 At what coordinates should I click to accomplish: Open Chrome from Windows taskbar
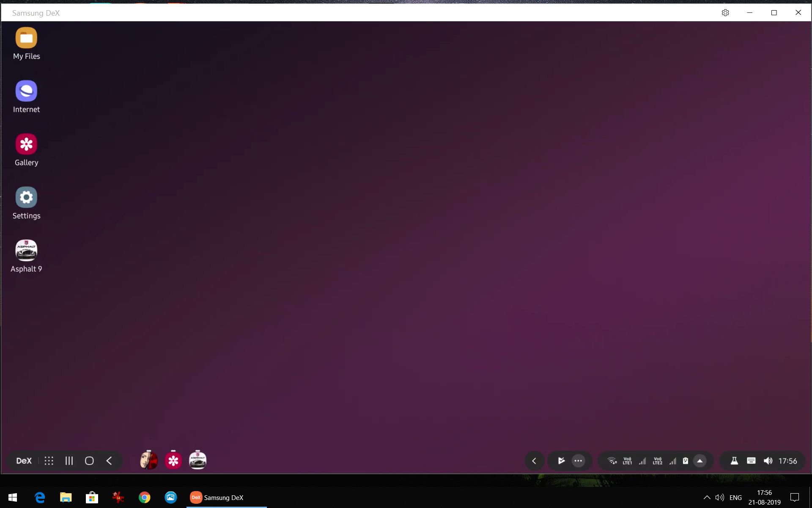point(145,497)
